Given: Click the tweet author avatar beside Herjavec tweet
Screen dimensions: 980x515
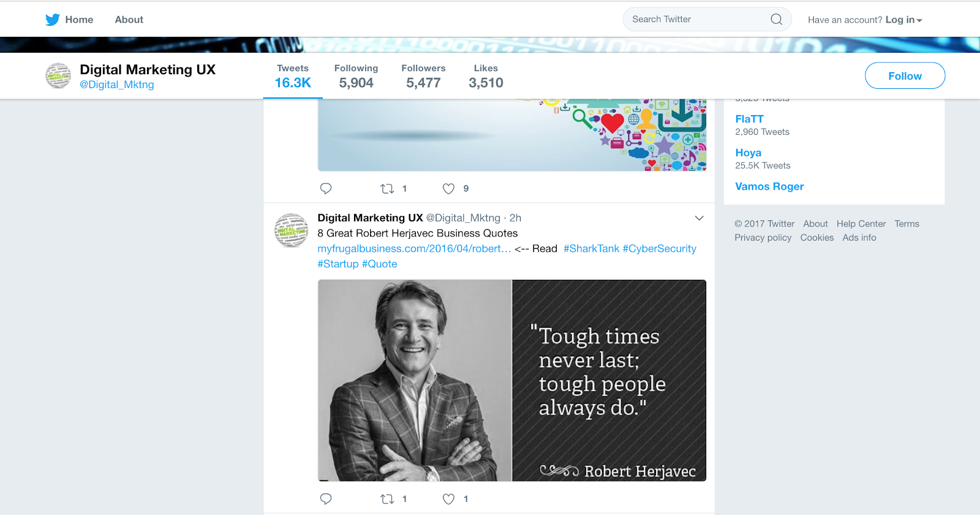Looking at the screenshot, I should click(291, 230).
